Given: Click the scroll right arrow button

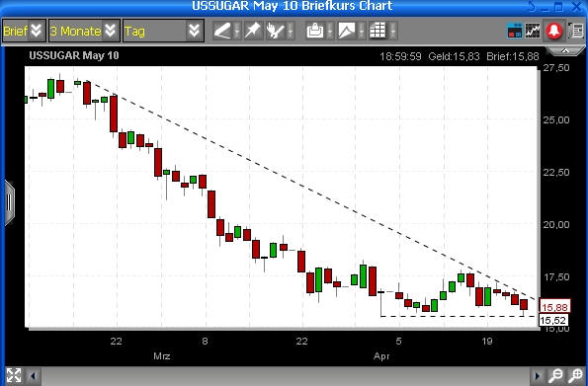Looking at the screenshot, I should (x=537, y=375).
